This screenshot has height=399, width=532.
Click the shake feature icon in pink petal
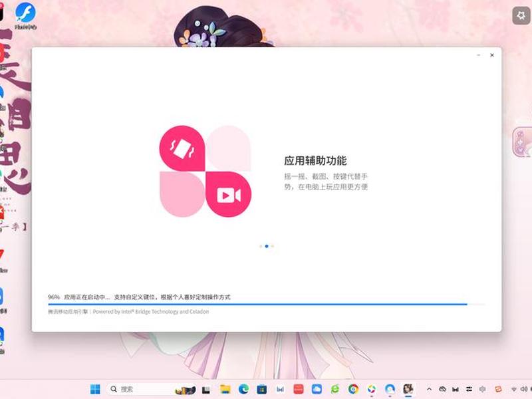click(182, 148)
